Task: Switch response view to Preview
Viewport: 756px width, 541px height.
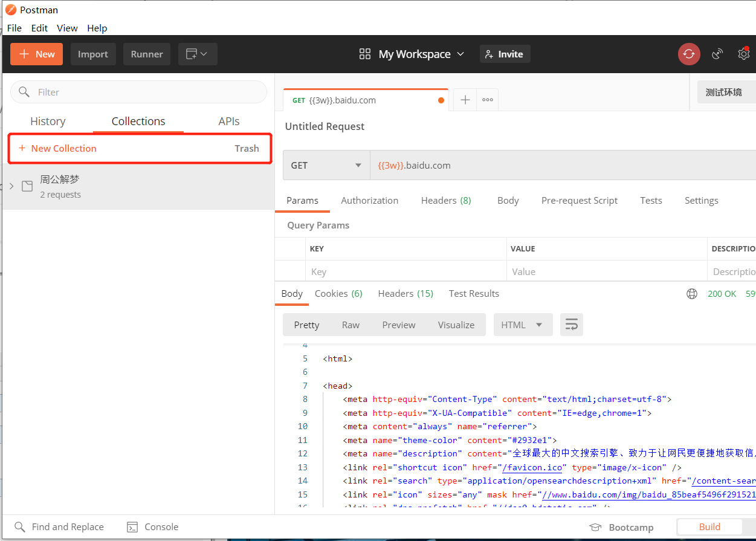Action: tap(399, 325)
